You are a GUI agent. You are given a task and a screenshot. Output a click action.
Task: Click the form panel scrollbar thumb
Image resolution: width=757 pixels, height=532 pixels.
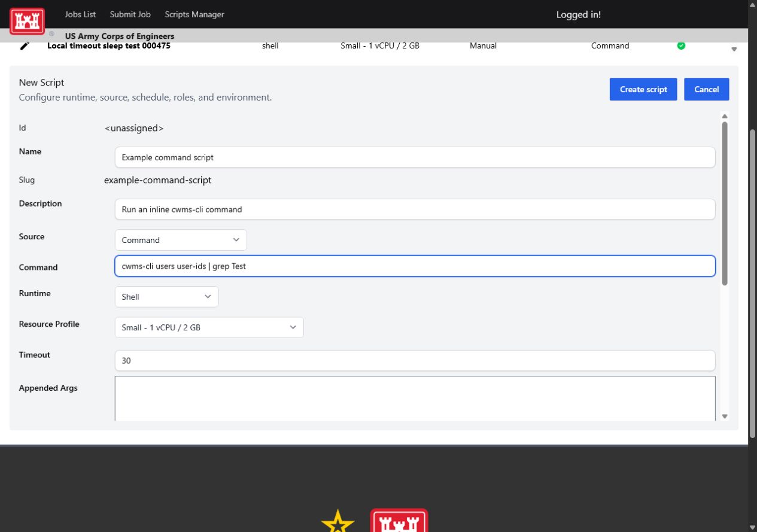coord(725,203)
